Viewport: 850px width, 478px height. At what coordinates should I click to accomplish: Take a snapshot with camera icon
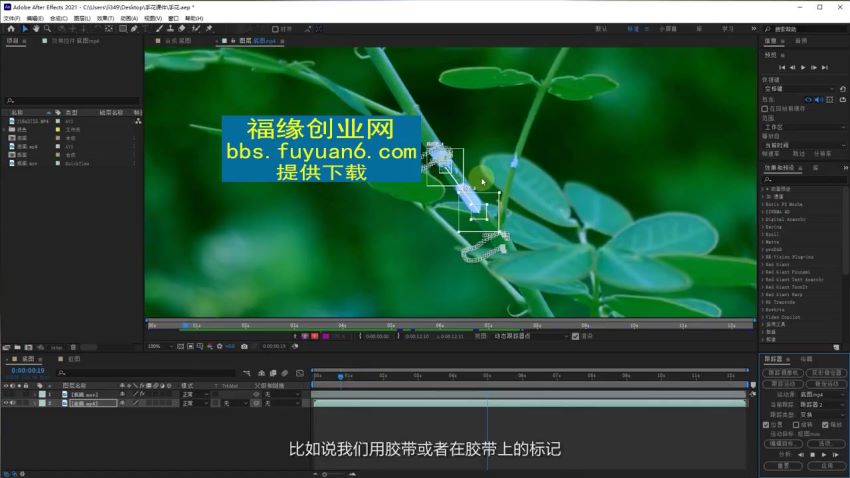[x=244, y=346]
